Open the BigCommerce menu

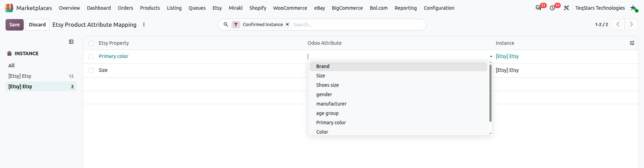tap(347, 8)
